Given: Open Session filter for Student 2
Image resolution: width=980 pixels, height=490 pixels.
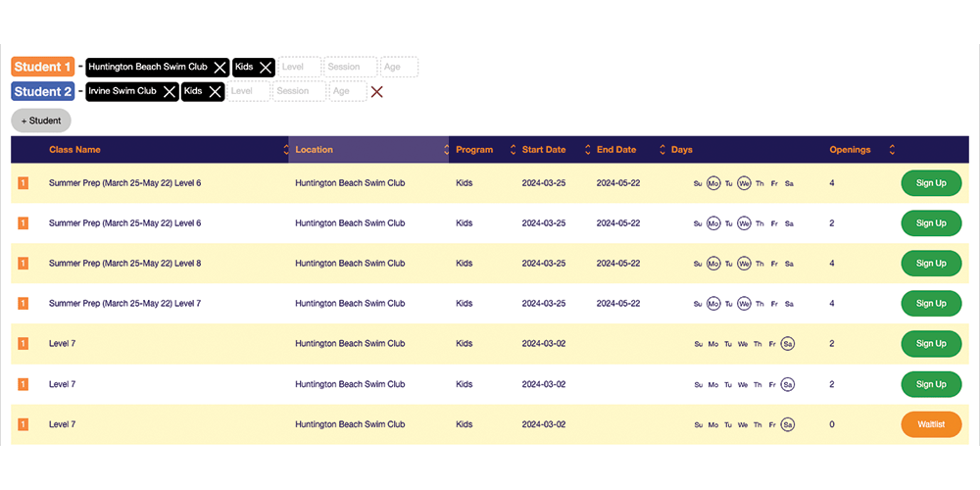Looking at the screenshot, I should (299, 91).
